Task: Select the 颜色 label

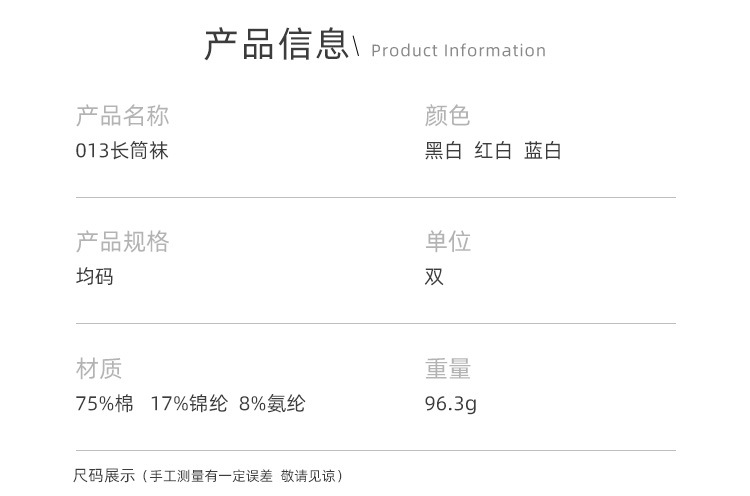Action: (447, 116)
